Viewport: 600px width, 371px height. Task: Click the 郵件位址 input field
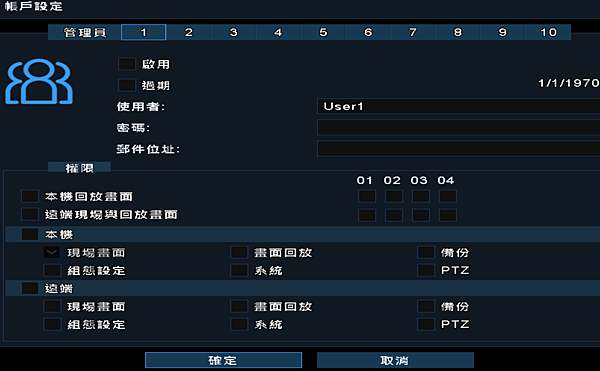pos(458,148)
